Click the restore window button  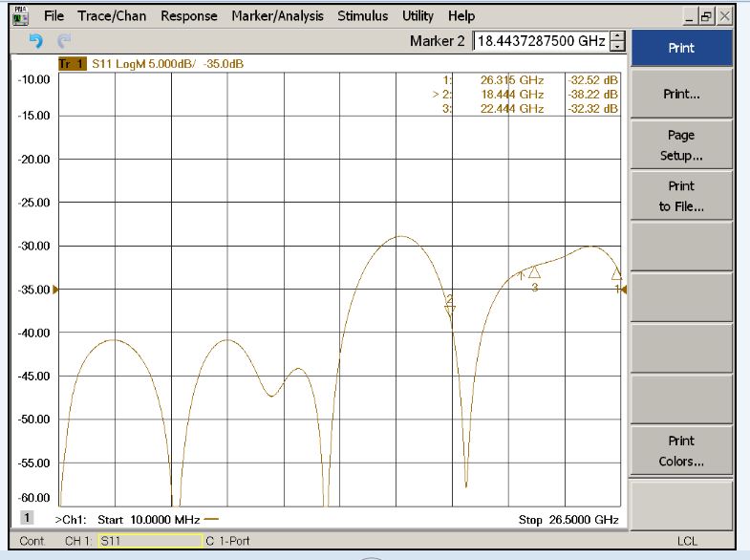click(705, 17)
